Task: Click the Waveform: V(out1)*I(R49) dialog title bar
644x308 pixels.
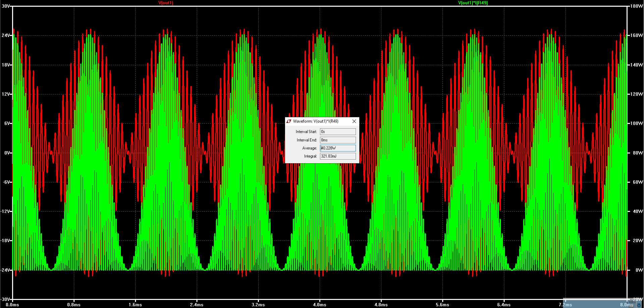Action: coord(322,121)
